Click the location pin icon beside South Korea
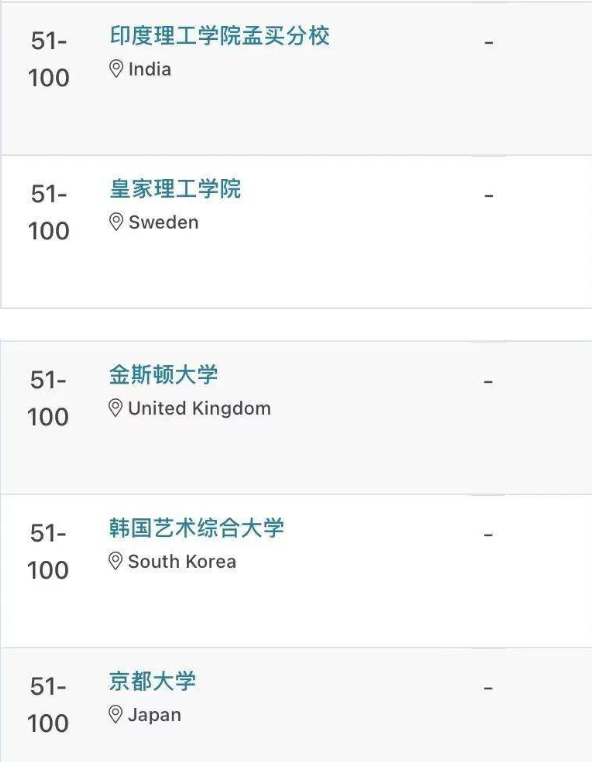The width and height of the screenshot is (592, 762). click(115, 561)
